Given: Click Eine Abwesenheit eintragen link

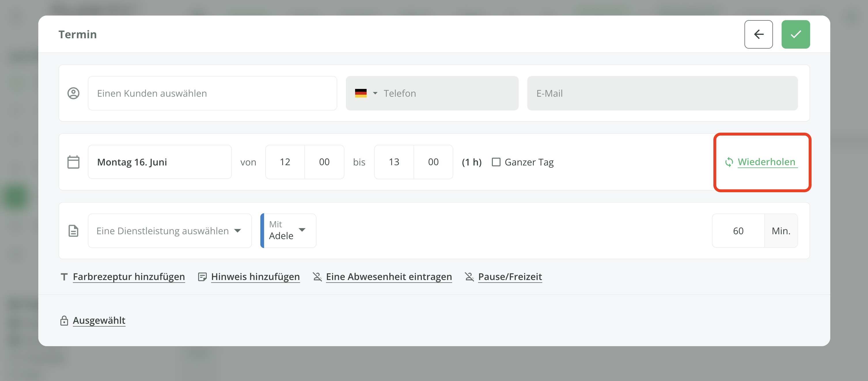Looking at the screenshot, I should 388,277.
